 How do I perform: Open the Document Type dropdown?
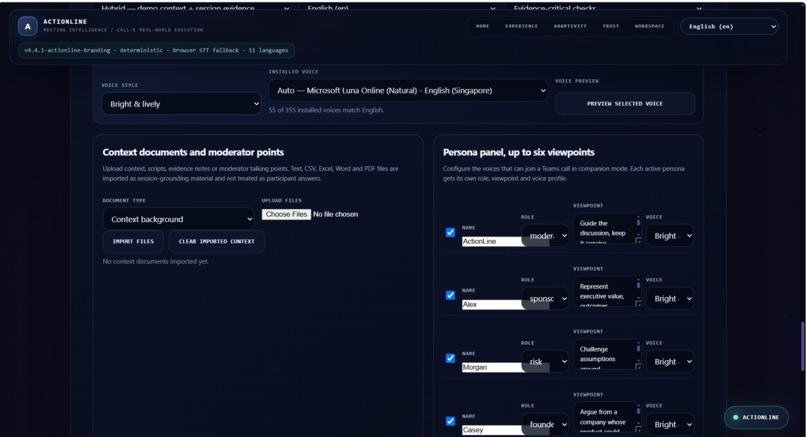tap(178, 219)
